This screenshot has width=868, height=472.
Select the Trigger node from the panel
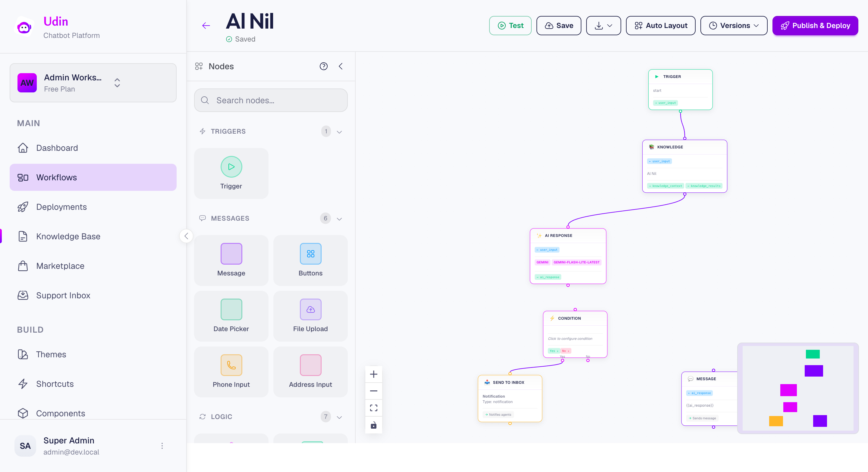231,173
